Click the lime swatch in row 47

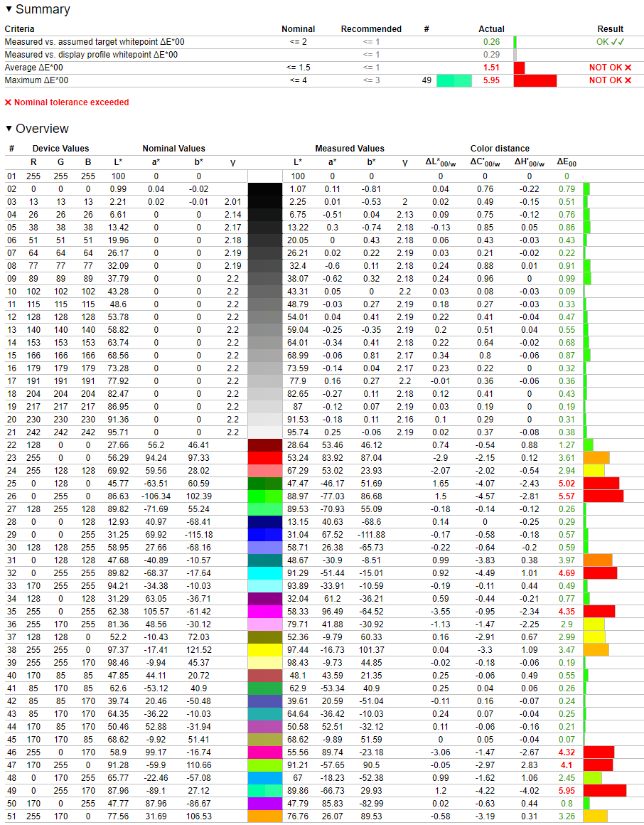265,765
